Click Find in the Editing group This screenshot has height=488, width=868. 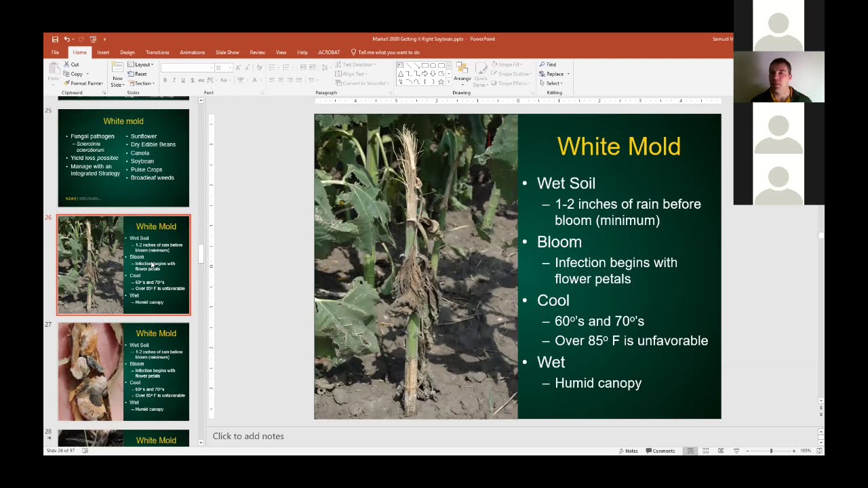[x=548, y=64]
